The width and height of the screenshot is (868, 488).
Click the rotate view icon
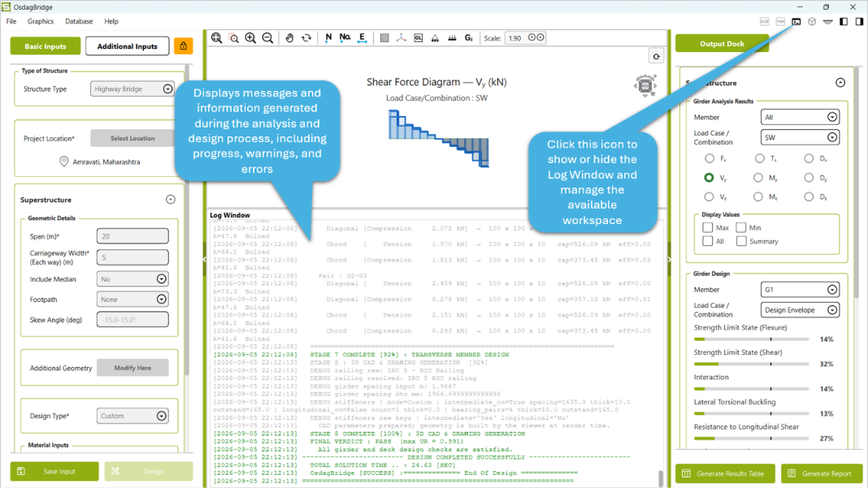pos(306,37)
